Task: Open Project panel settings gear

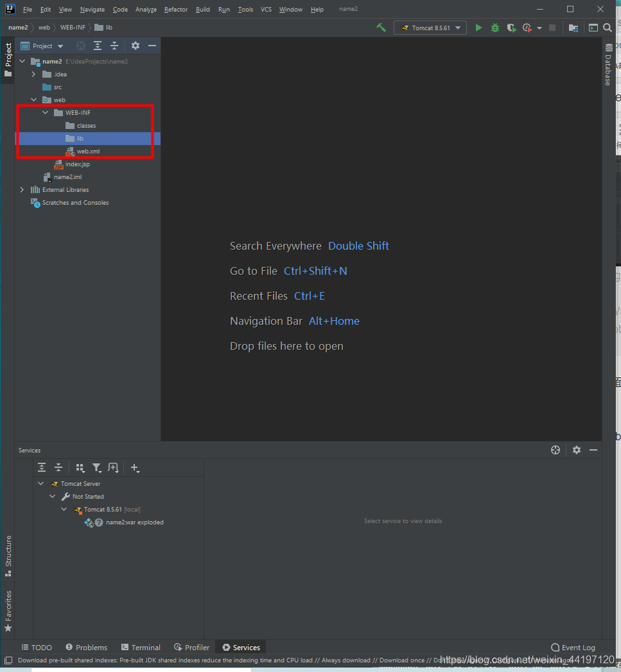Action: 135,46
